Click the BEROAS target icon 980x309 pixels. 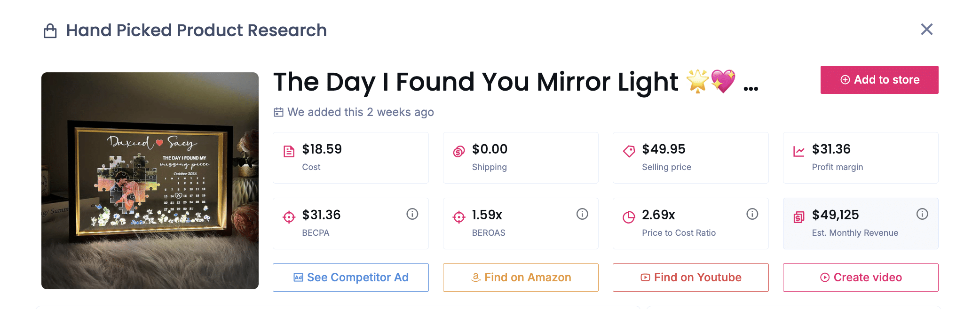point(459,217)
